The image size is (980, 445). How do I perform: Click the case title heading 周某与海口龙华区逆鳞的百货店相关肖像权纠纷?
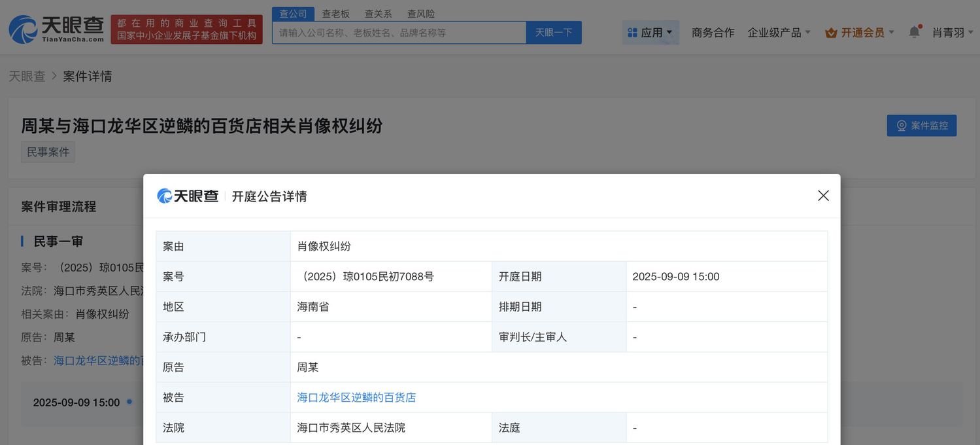click(x=201, y=126)
